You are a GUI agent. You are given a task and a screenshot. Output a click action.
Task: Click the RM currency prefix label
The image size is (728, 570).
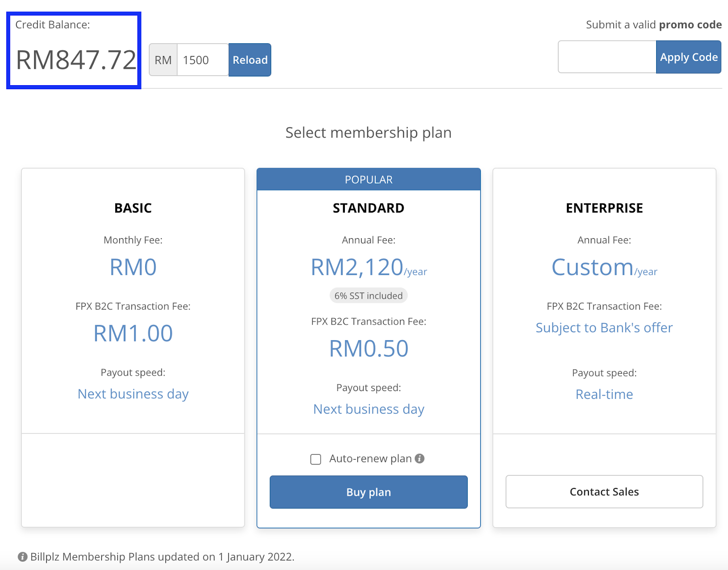point(163,60)
